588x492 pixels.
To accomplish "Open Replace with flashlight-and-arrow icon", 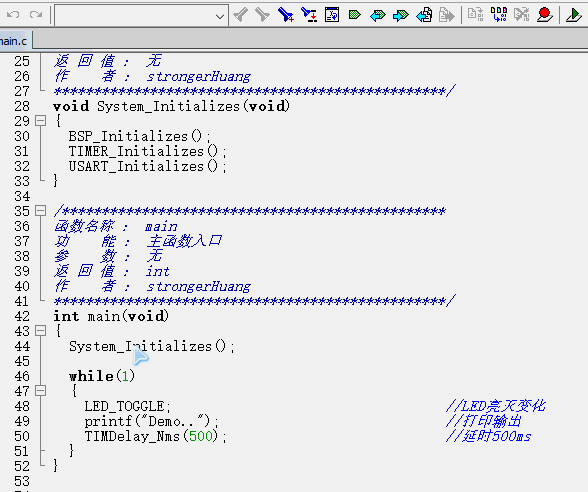I will pos(309,15).
